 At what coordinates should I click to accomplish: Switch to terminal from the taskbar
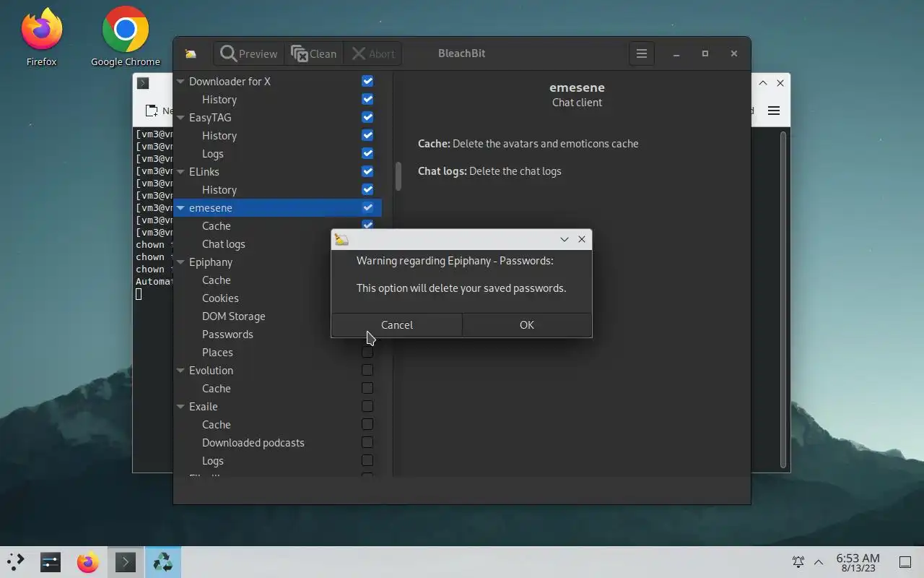point(126,562)
